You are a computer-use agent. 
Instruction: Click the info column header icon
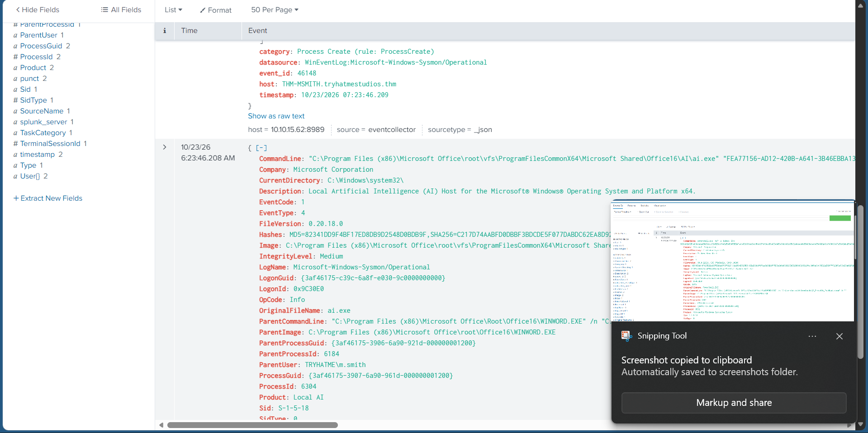coord(165,31)
